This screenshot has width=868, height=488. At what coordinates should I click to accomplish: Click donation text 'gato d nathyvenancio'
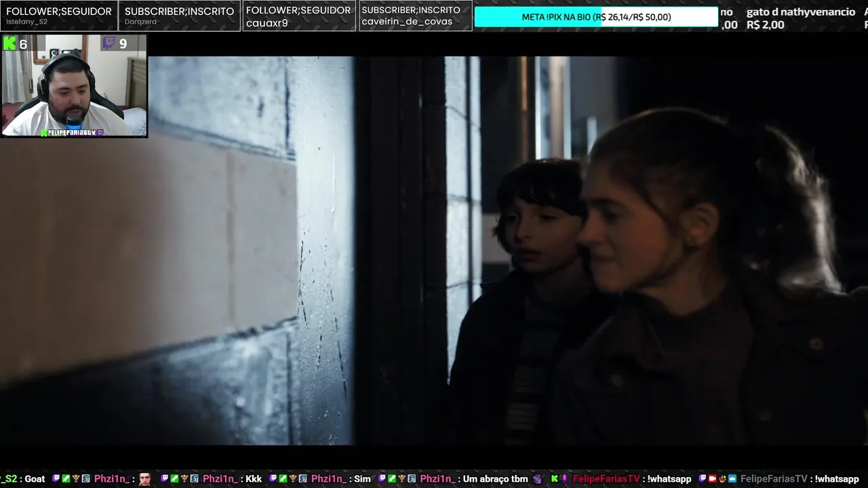[801, 12]
